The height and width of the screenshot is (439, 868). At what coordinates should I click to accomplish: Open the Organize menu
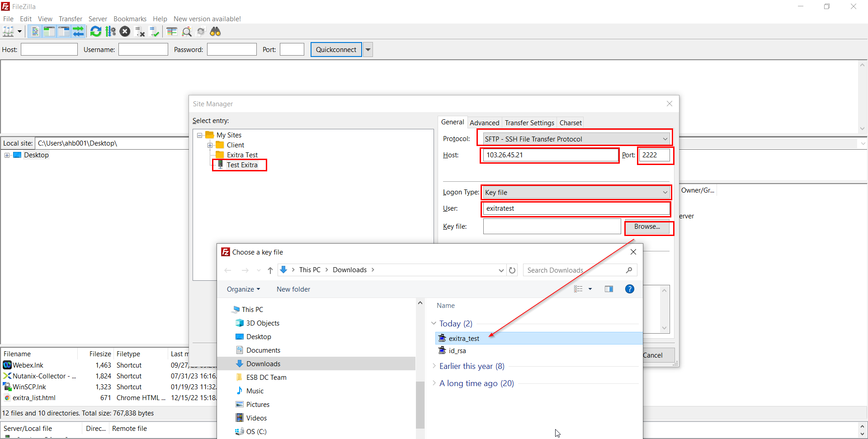(x=243, y=289)
